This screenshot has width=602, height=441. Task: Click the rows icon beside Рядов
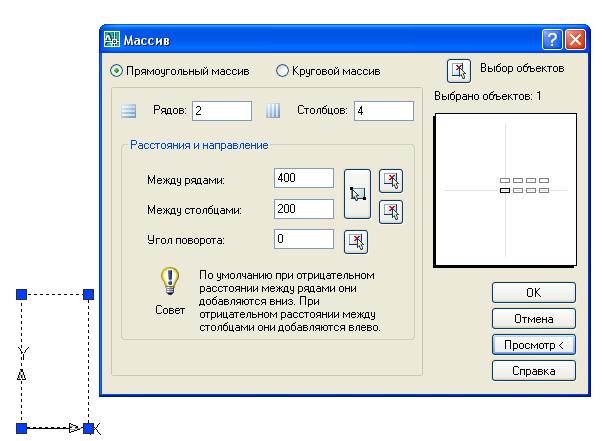click(x=129, y=111)
